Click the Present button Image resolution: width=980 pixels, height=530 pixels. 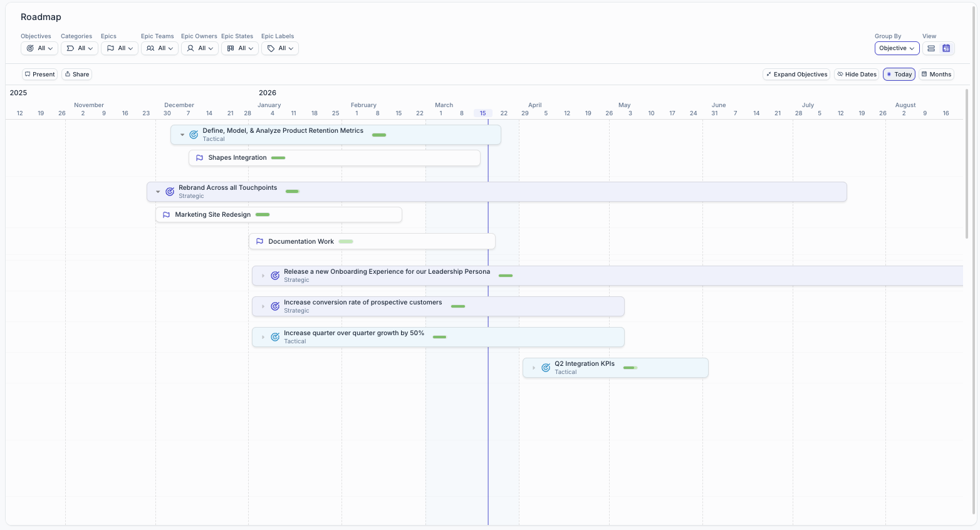[39, 74]
